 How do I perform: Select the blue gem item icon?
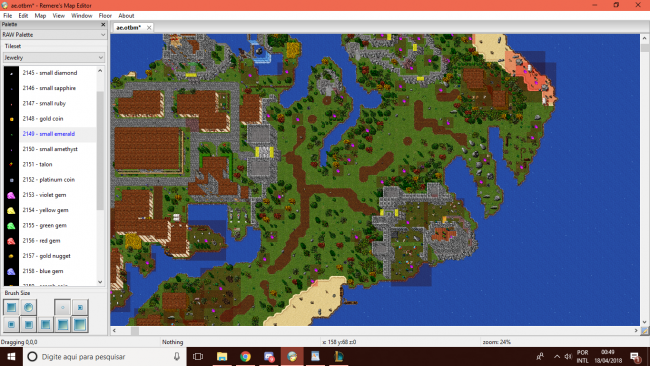[x=11, y=271]
